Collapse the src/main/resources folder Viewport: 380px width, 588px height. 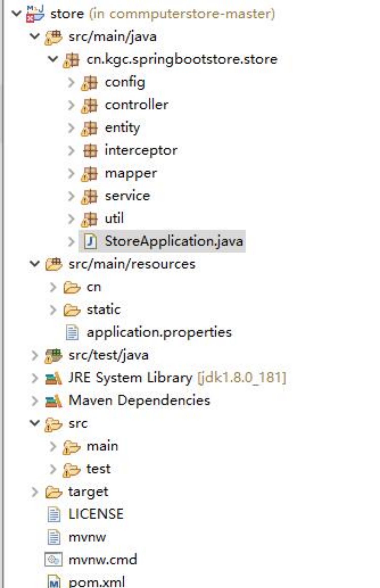35,264
